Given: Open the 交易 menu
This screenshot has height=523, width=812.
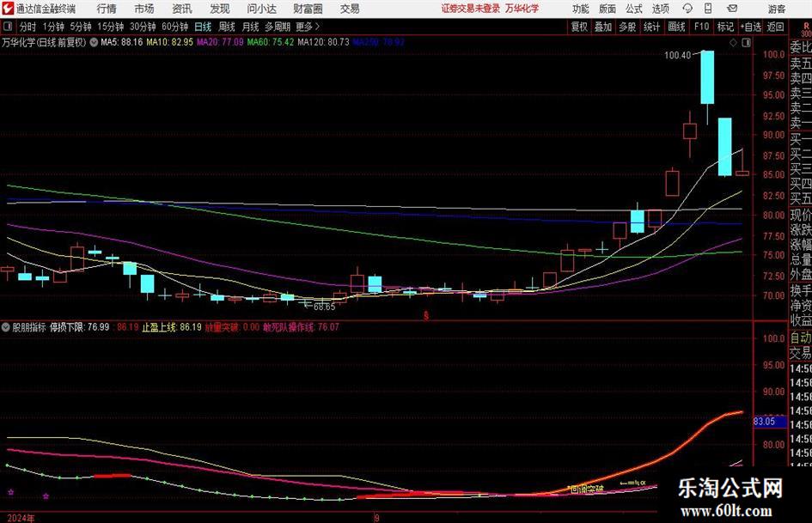Looking at the screenshot, I should 350,9.
